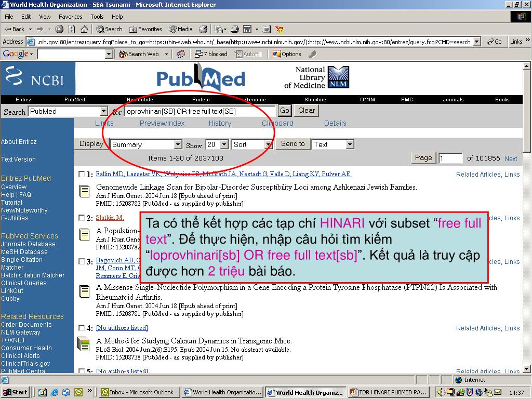This screenshot has height=399, width=532.
Task: Expand Search Web options arrow
Action: coord(166,54)
